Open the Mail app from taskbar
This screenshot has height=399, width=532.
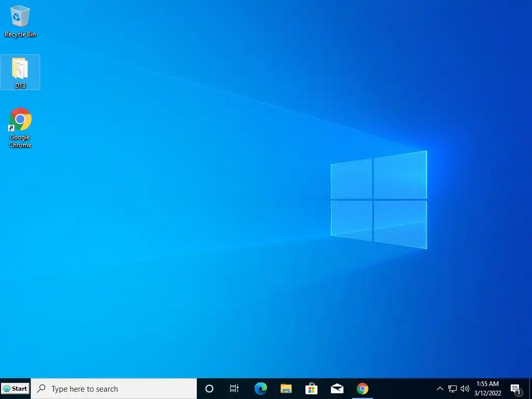coord(337,389)
